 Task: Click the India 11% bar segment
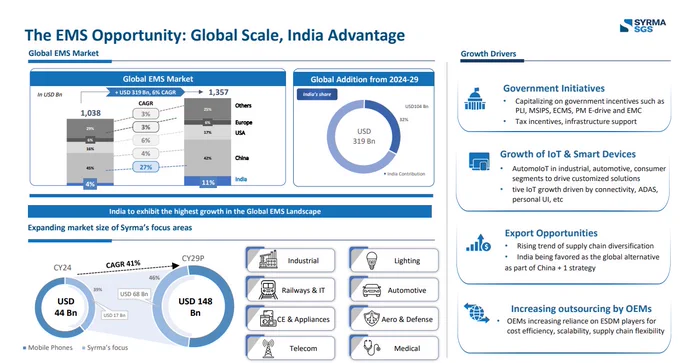click(x=208, y=181)
